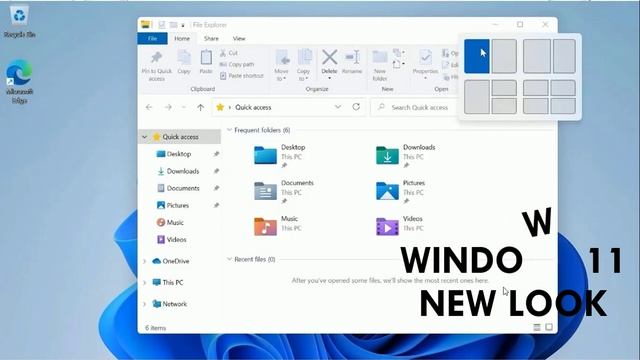The image size is (640, 360).
Task: Click the Copy ribbon icon
Action: (184, 58)
